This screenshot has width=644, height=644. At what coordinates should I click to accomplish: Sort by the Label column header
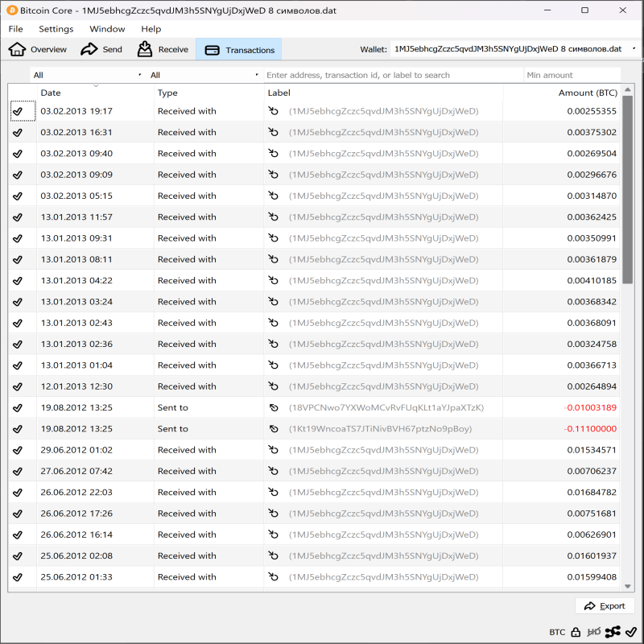pyautogui.click(x=383, y=93)
